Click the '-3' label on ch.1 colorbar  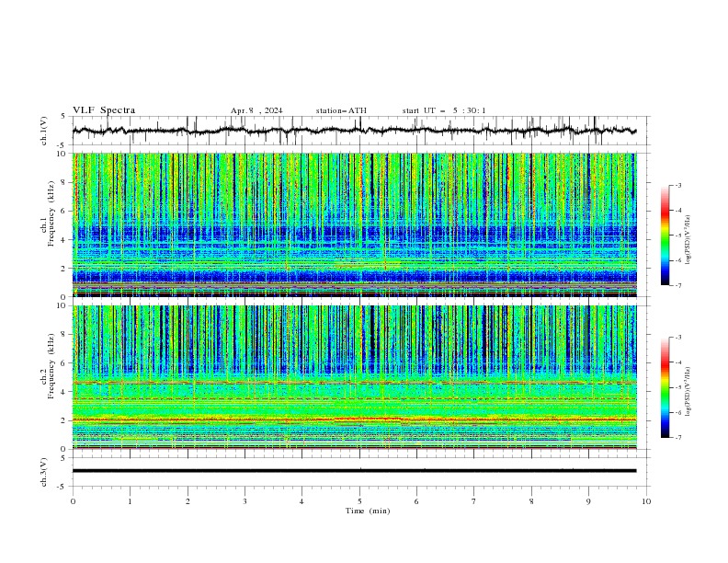pos(677,185)
